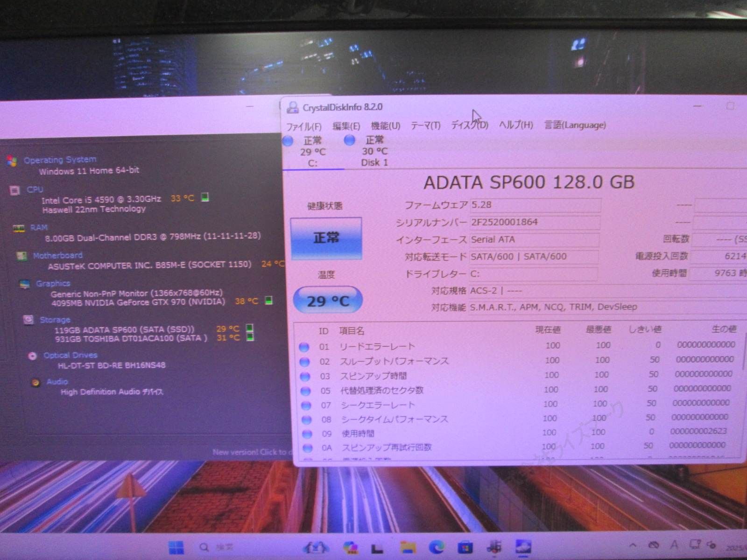Click the status dot for attribute 0A
Image resolution: width=747 pixels, height=560 pixels.
[307, 448]
